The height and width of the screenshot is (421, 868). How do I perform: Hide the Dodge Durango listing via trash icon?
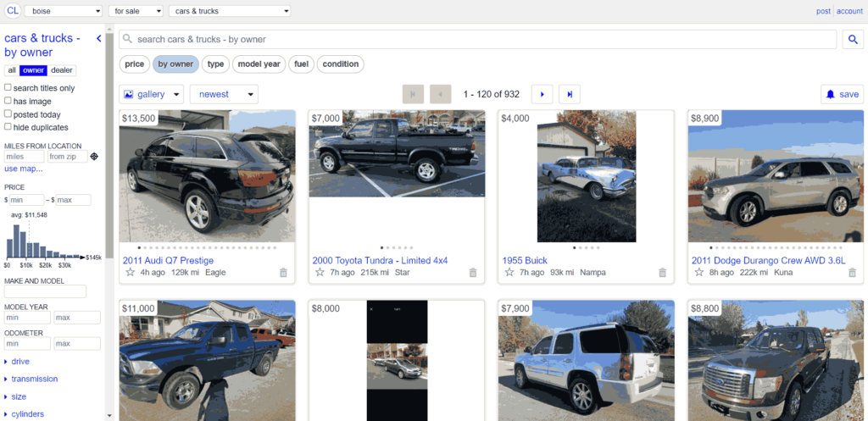852,272
